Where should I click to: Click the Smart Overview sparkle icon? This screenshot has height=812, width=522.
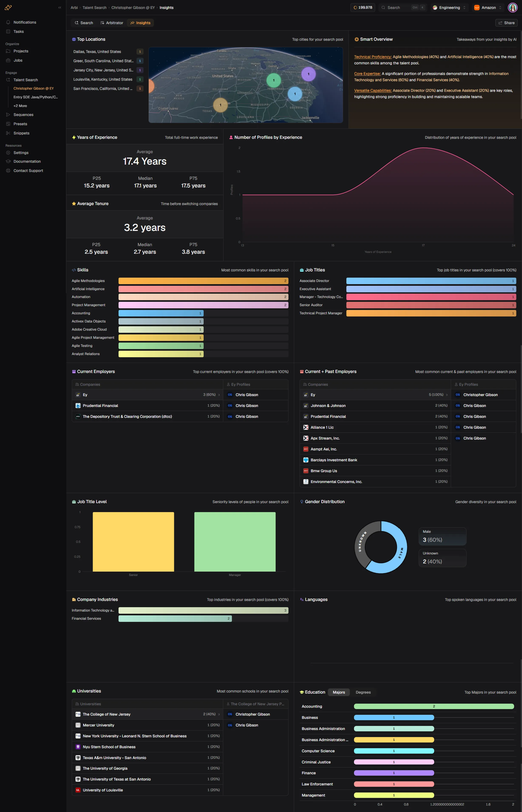tap(356, 39)
